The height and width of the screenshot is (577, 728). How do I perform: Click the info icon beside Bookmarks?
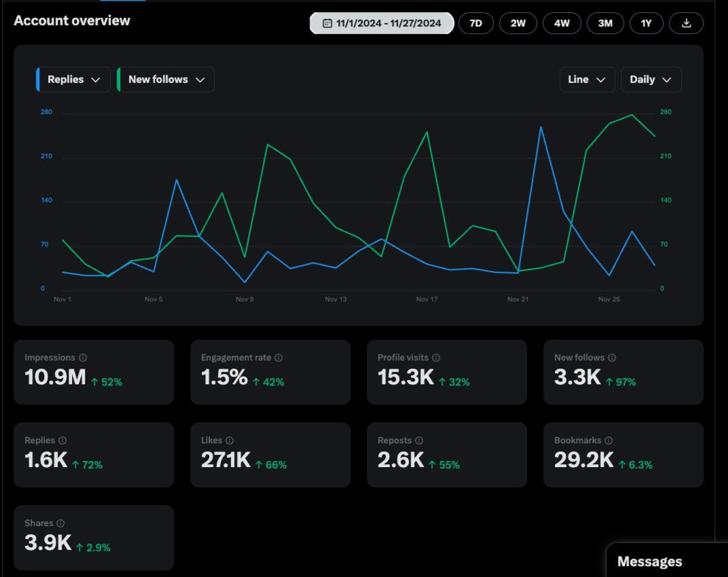pyautogui.click(x=608, y=441)
